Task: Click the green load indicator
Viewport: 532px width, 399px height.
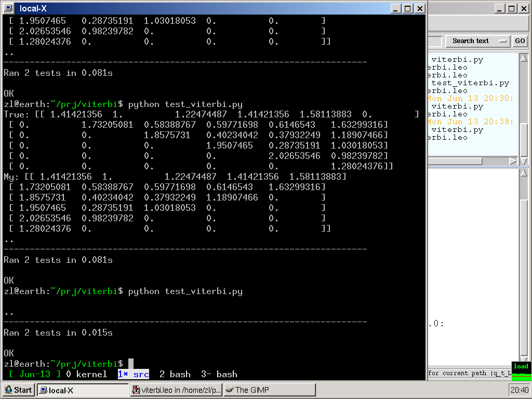Action: (x=521, y=371)
